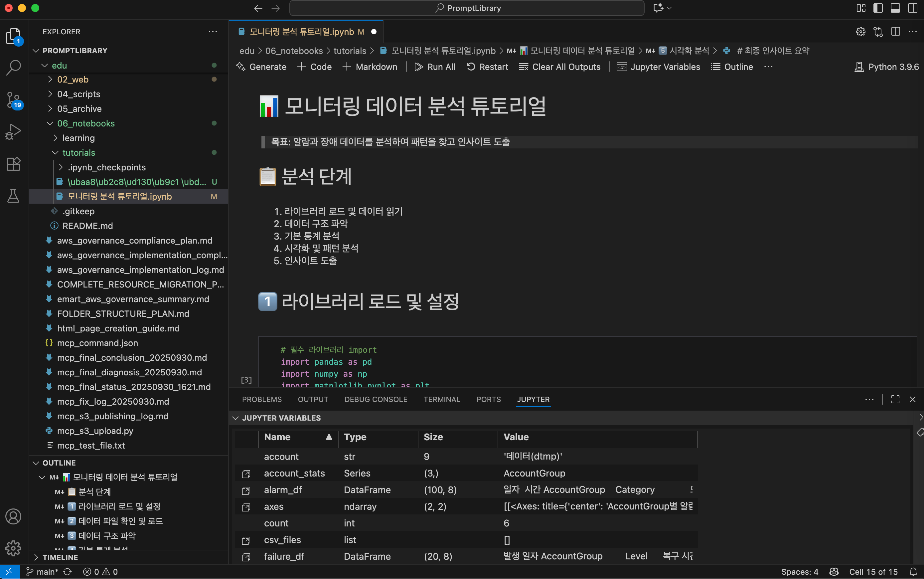
Task: Click the compare changes icon in editor toolbar
Action: pyautogui.click(x=878, y=32)
